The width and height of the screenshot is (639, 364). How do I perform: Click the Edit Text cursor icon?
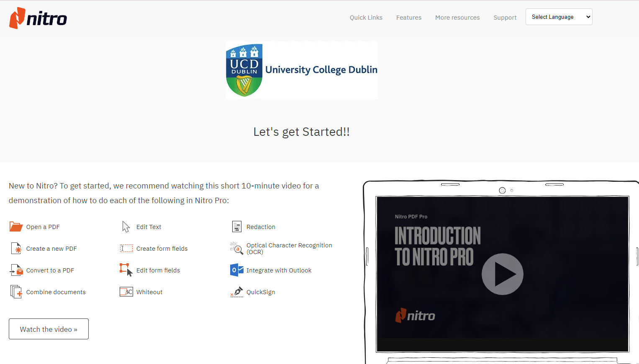[x=126, y=226]
